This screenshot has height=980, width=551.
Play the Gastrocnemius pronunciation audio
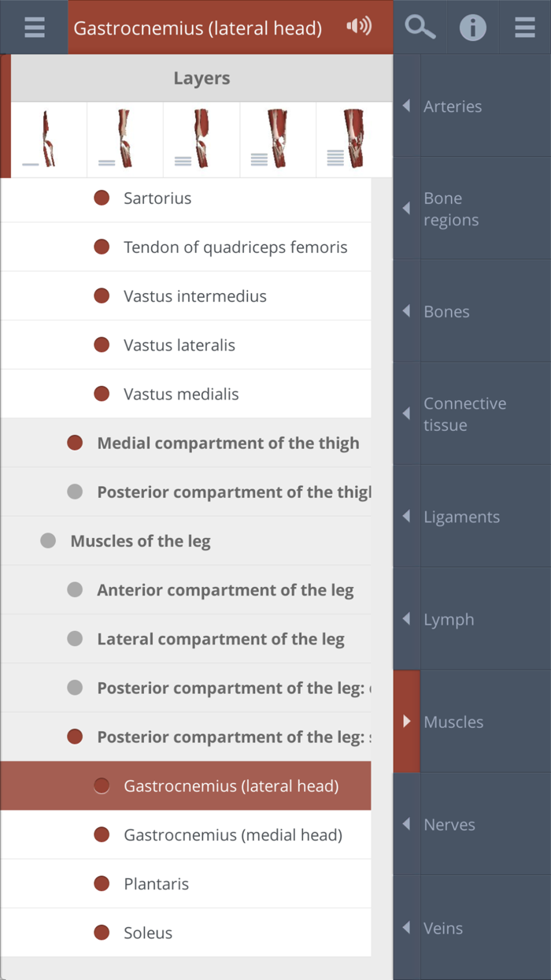pyautogui.click(x=358, y=27)
